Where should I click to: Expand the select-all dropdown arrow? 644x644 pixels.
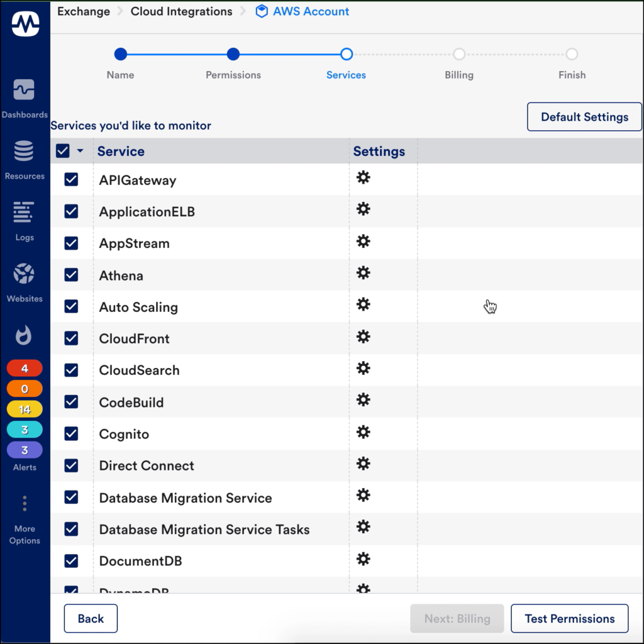[80, 151]
